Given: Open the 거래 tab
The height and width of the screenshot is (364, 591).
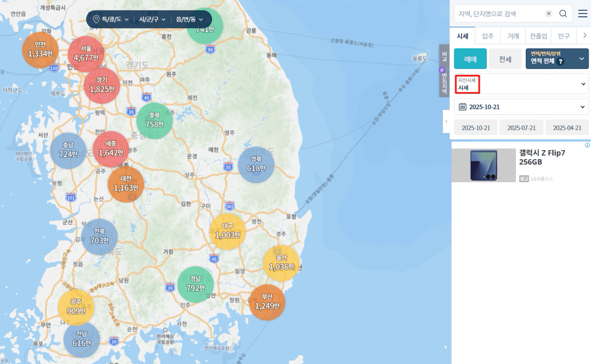Looking at the screenshot, I should (513, 36).
